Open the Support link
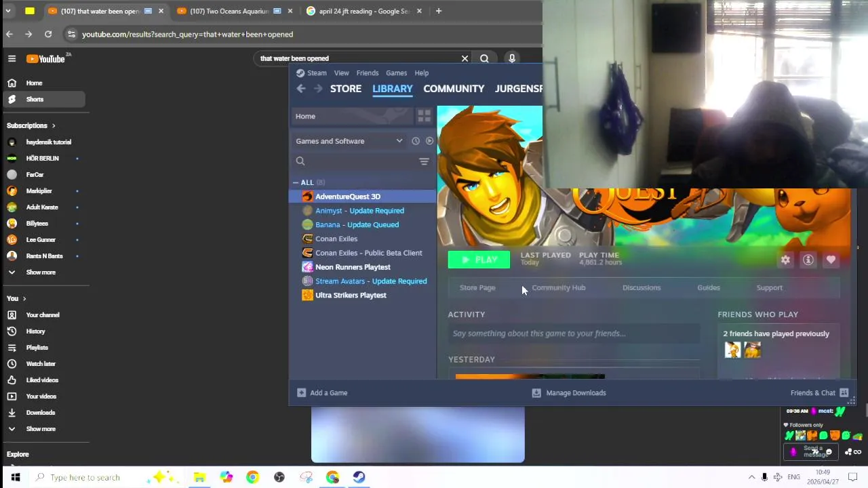This screenshot has width=868, height=488. [770, 287]
